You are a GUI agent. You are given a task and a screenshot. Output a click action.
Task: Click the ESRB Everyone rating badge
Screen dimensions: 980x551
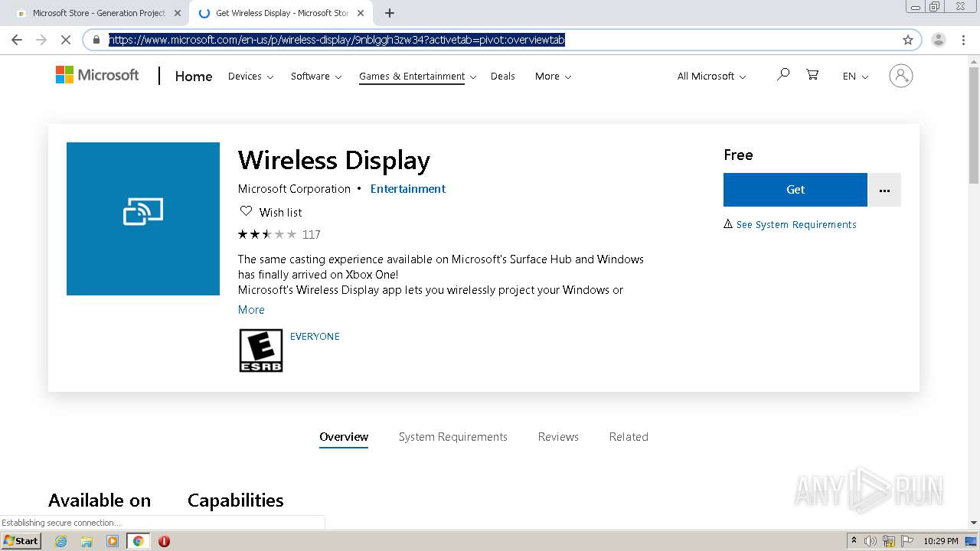(261, 350)
